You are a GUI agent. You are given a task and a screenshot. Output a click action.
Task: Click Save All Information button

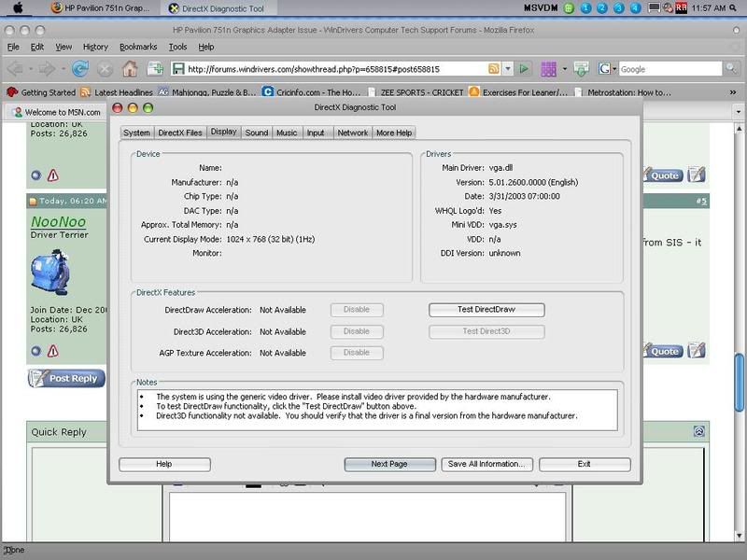pyautogui.click(x=486, y=464)
